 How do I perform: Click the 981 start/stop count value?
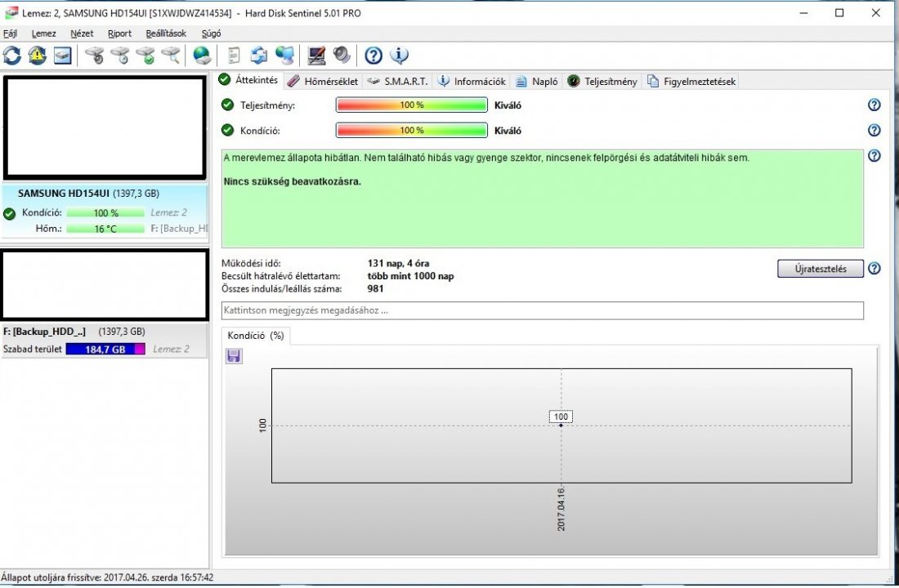(x=376, y=288)
